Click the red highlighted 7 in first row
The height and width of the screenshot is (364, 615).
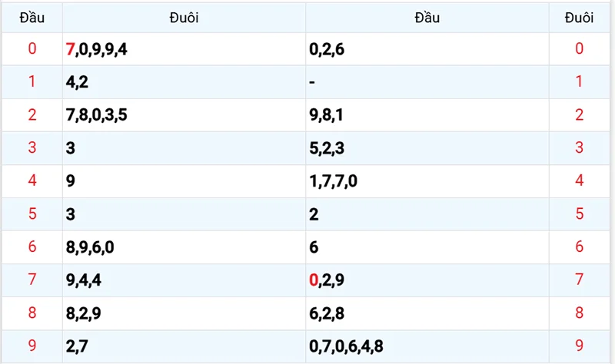click(x=71, y=49)
